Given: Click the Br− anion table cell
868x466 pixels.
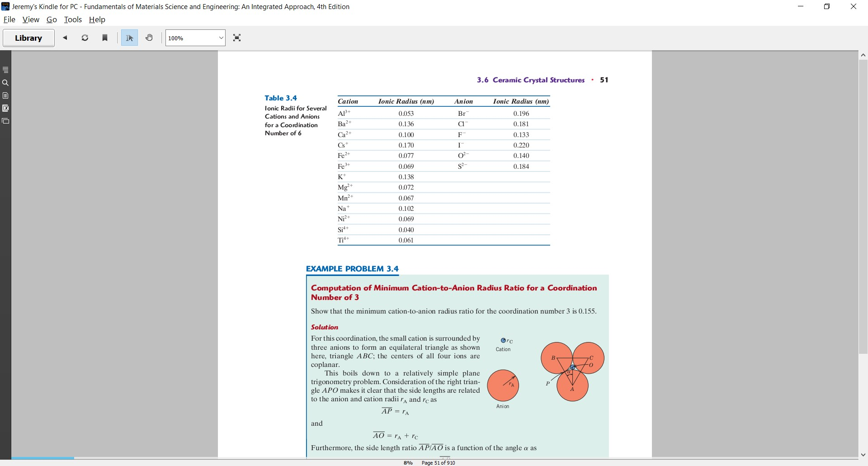Looking at the screenshot, I should pos(463,113).
